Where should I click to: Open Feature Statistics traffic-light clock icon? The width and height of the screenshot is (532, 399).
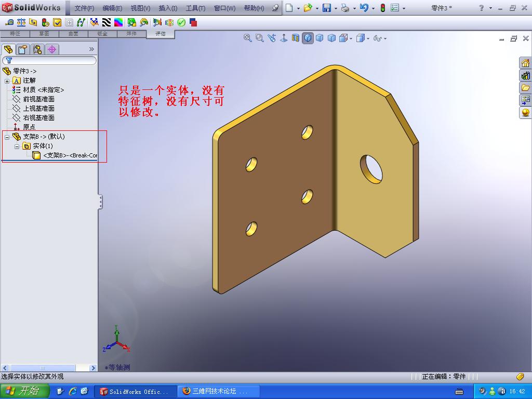tap(45, 22)
